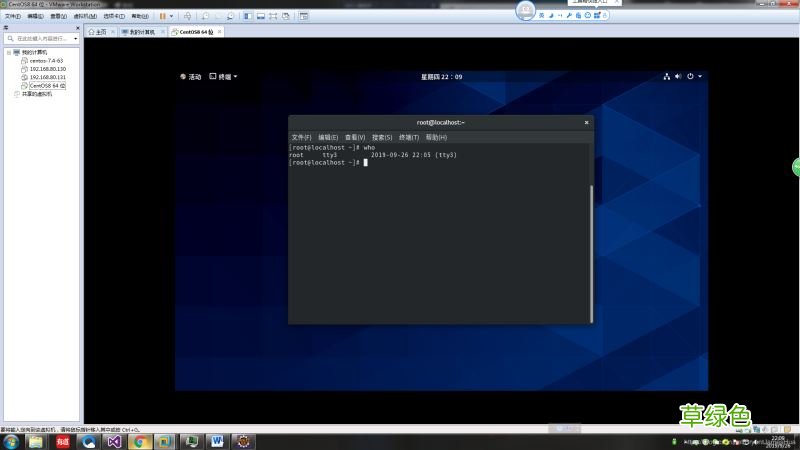Select centos-7.4-63 in the VM library
The width and height of the screenshot is (800, 450).
[x=45, y=60]
